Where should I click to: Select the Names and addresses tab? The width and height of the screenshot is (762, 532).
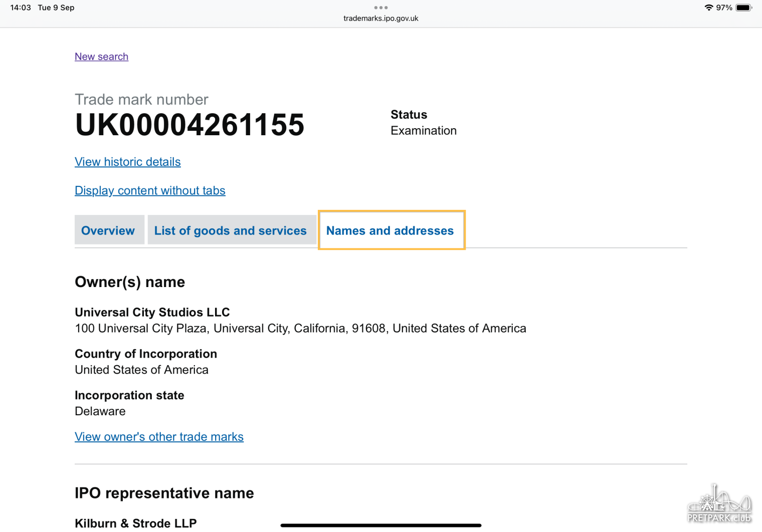(390, 230)
